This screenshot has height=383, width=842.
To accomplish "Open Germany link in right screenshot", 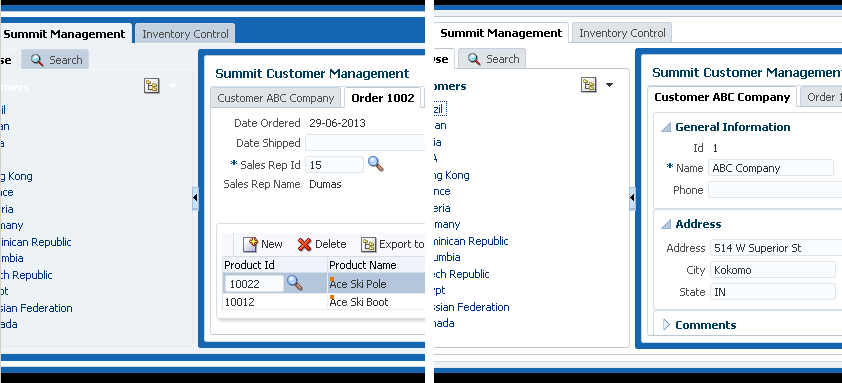I will tap(447, 225).
